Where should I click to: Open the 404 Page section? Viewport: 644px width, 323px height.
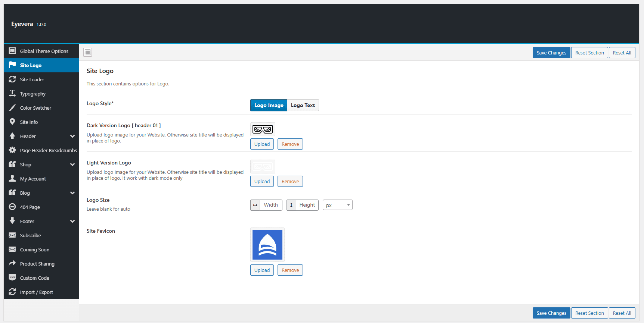tap(41, 207)
